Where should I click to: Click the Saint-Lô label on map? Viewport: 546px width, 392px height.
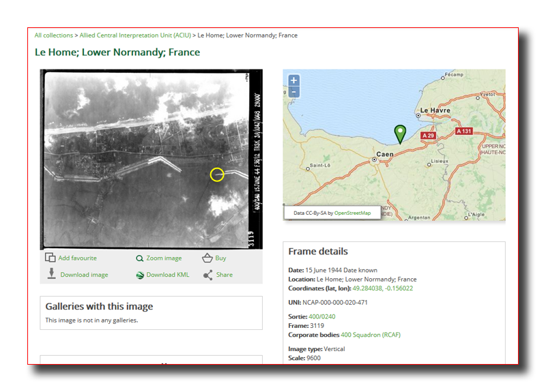point(320,166)
